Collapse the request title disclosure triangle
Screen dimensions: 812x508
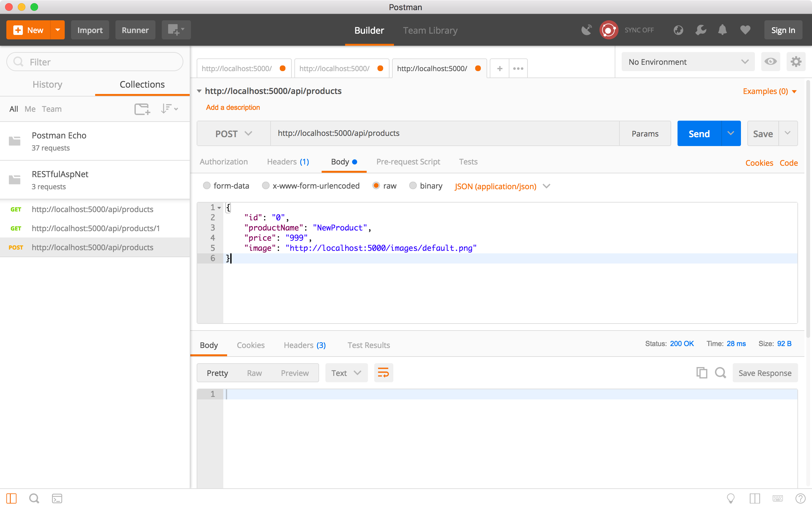(199, 91)
